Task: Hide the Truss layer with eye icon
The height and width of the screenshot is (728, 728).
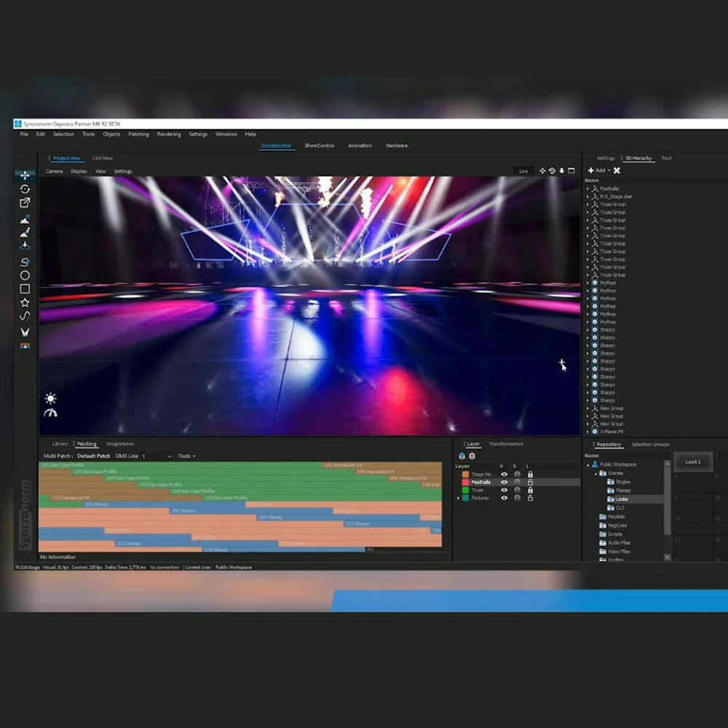Action: click(x=503, y=490)
